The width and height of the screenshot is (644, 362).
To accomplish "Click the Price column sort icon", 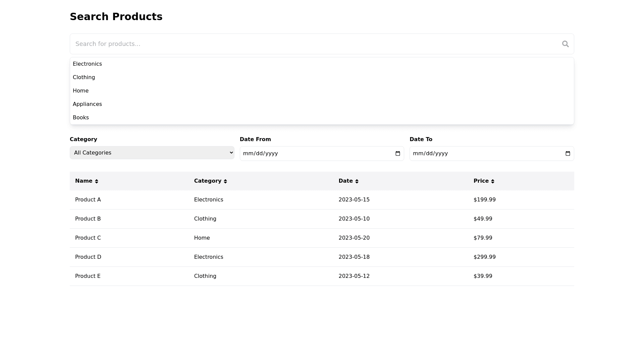I will point(493,181).
